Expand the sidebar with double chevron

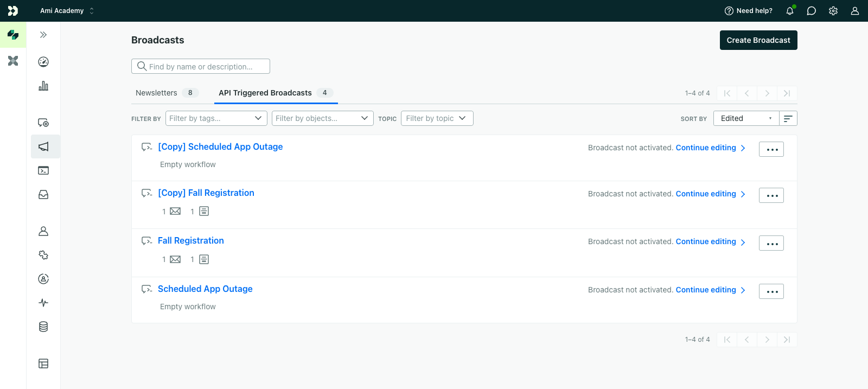click(43, 35)
